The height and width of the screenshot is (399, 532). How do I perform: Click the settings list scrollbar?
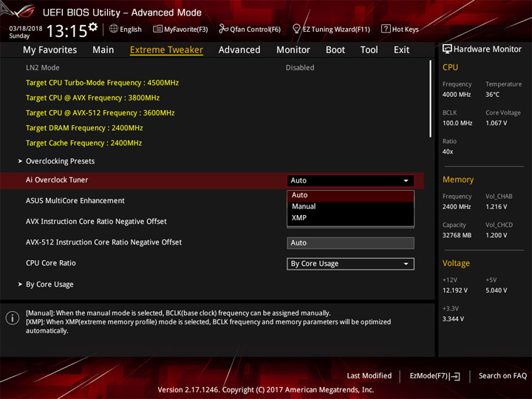(430, 99)
